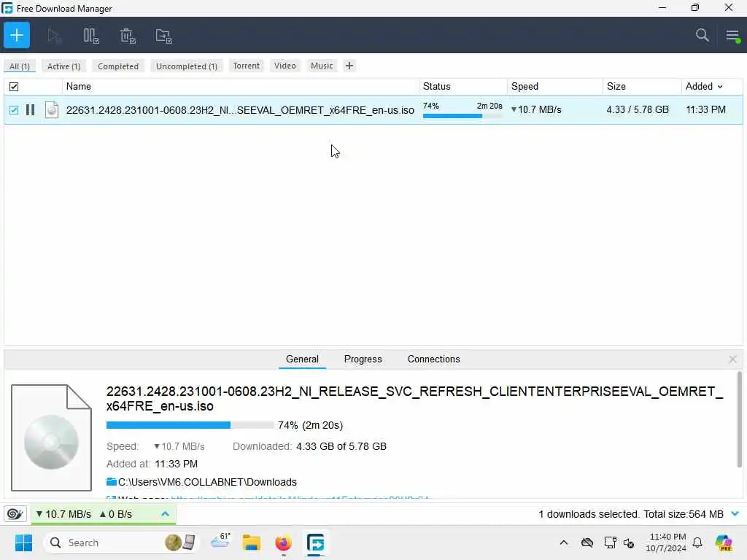Sort by Added column dropdown arrow
This screenshot has width=747, height=560.
(720, 87)
